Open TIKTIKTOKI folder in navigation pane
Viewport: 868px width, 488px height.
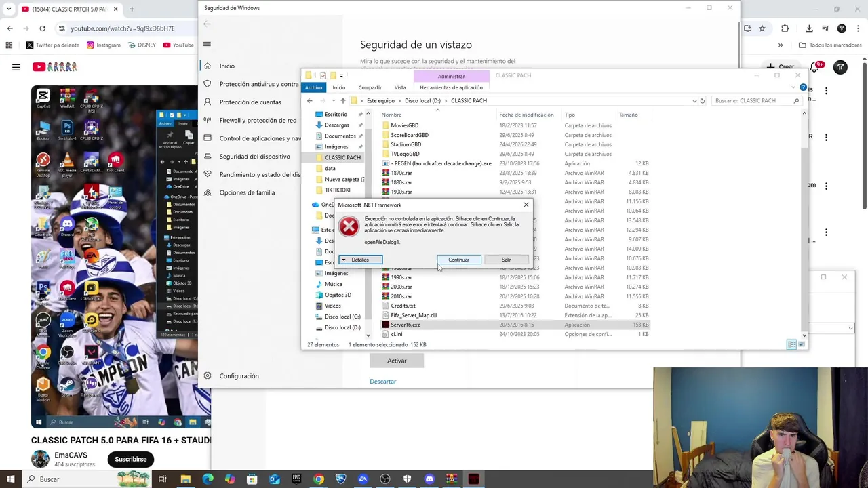[x=337, y=190]
